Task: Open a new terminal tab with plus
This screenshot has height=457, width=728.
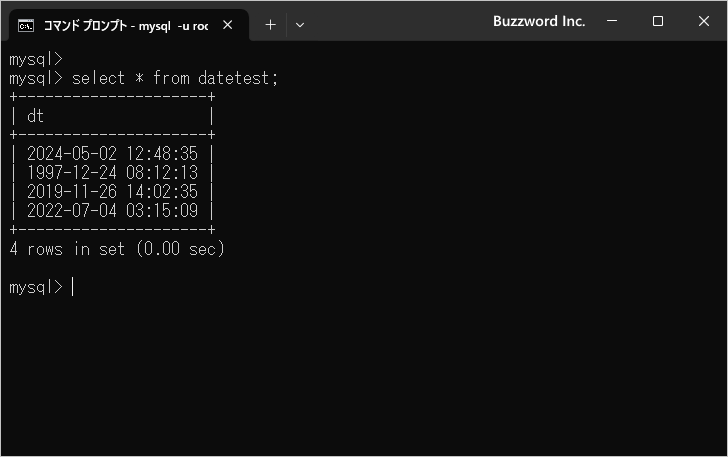Action: click(270, 25)
